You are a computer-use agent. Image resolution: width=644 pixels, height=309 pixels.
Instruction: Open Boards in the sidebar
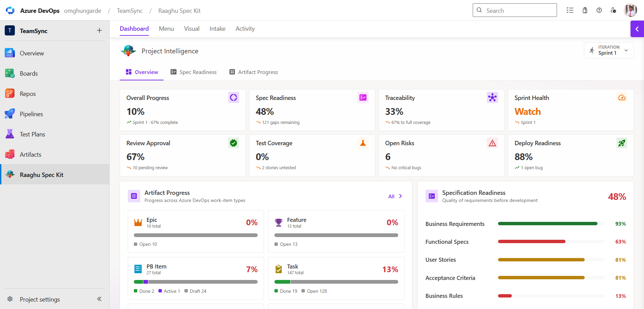(55, 73)
